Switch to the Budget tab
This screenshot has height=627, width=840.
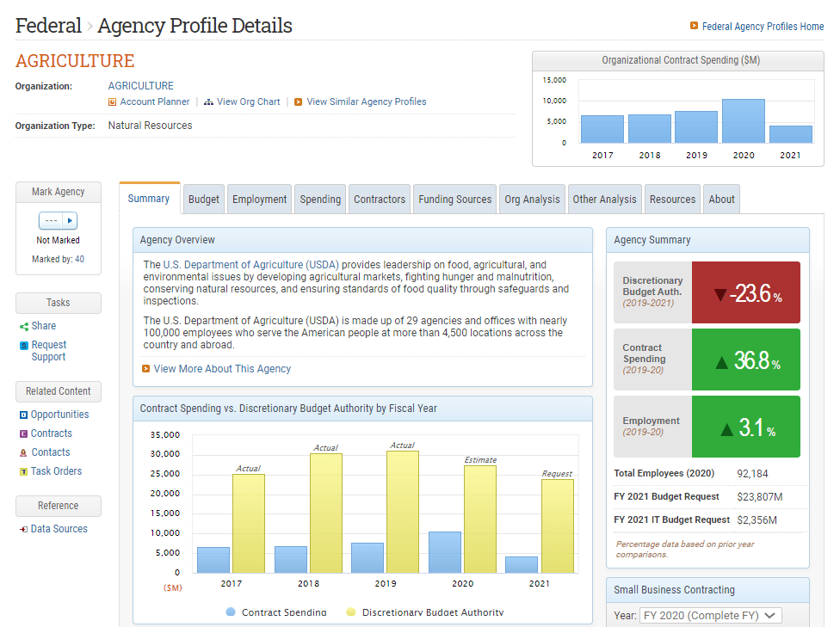(204, 200)
